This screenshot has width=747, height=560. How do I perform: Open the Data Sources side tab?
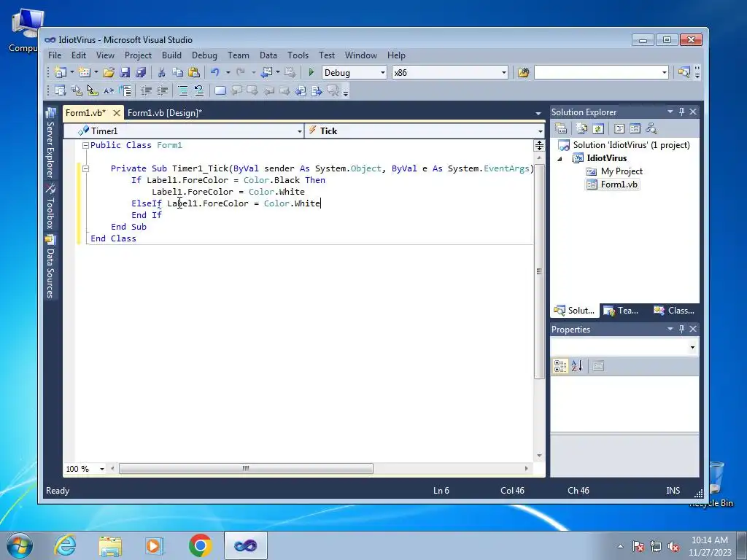click(50, 267)
